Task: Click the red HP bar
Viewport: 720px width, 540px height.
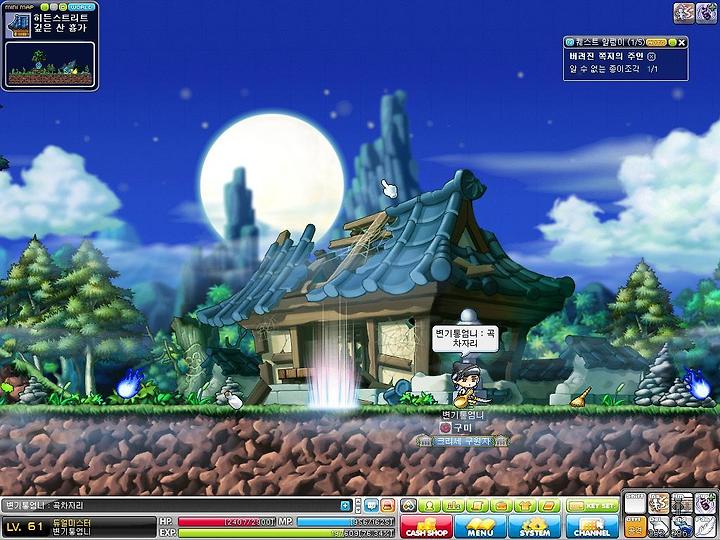Action: 226,522
